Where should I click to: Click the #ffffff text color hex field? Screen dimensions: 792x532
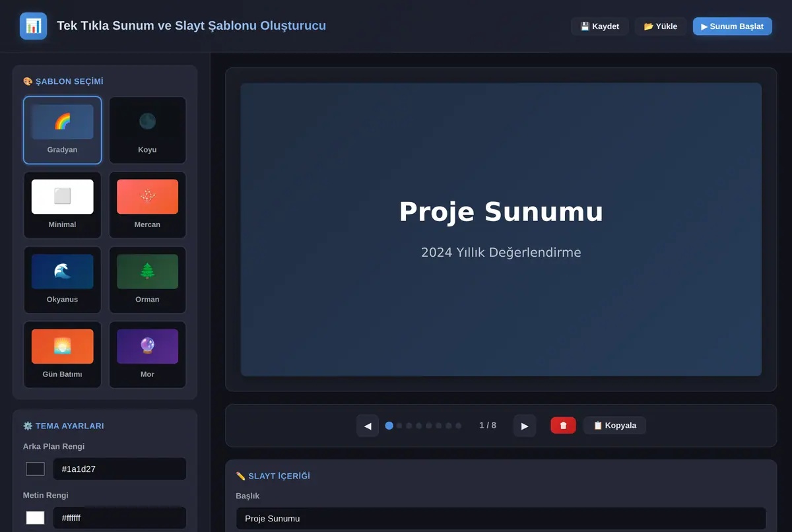(x=119, y=518)
